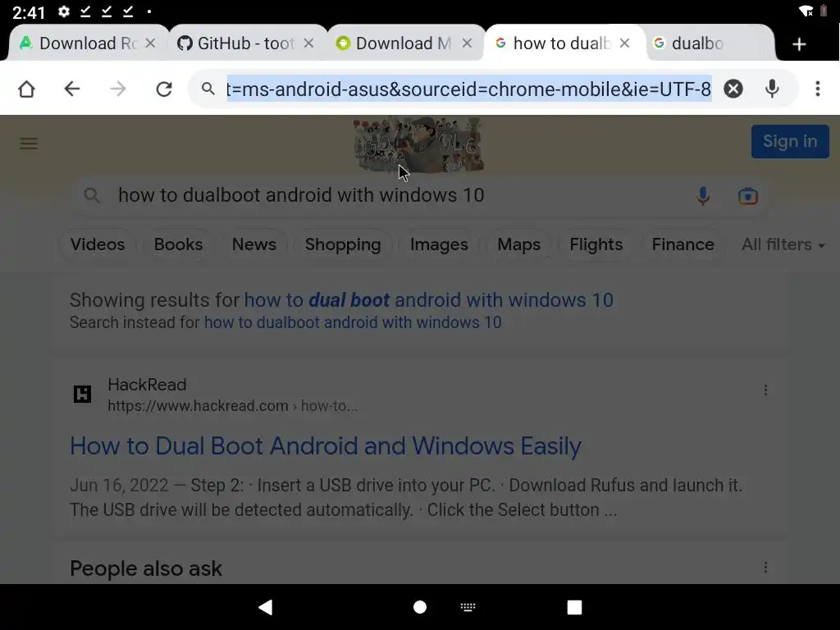The width and height of the screenshot is (840, 630).
Task: Clear the address bar text
Action: coord(733,89)
